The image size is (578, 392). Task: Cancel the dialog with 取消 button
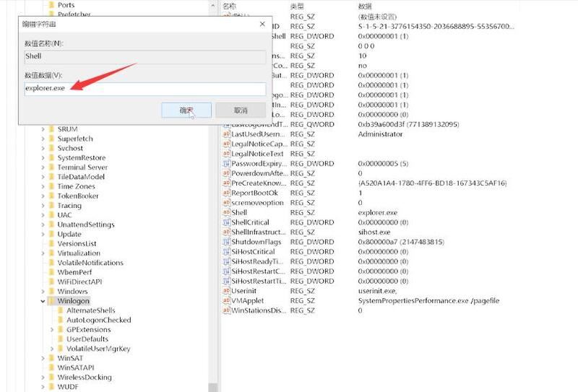(241, 110)
